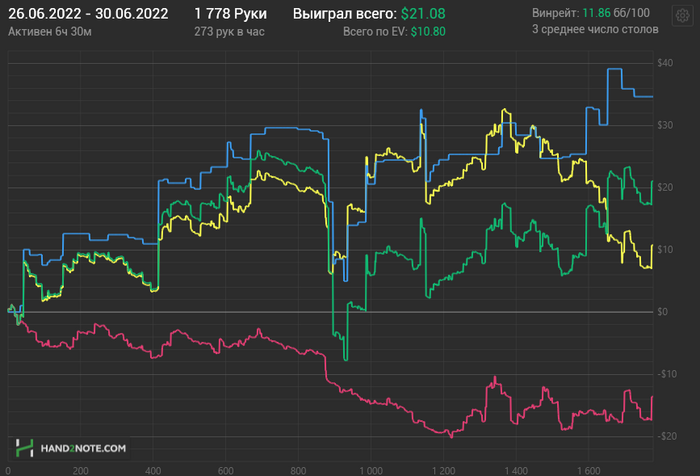Click the -$10 y-axis label
This screenshot has width=700, height=476.
pos(667,374)
